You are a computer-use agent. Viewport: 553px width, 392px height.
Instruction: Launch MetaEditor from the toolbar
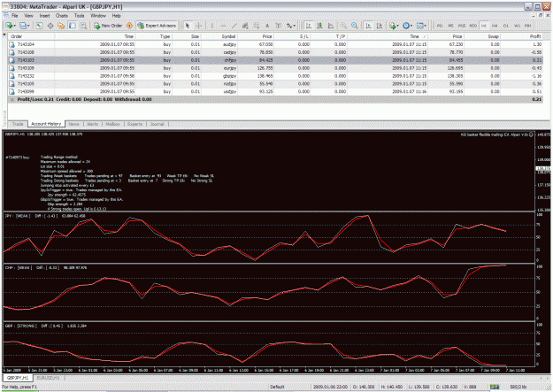(129, 26)
